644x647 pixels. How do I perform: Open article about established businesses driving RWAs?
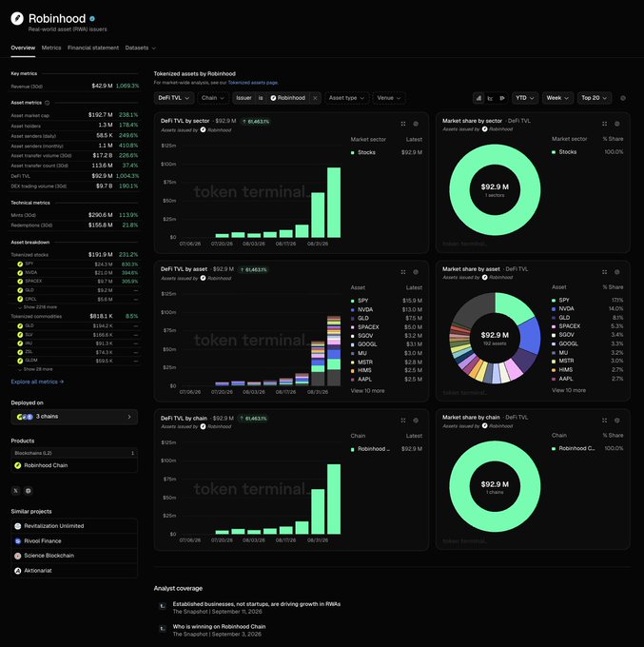coord(256,604)
